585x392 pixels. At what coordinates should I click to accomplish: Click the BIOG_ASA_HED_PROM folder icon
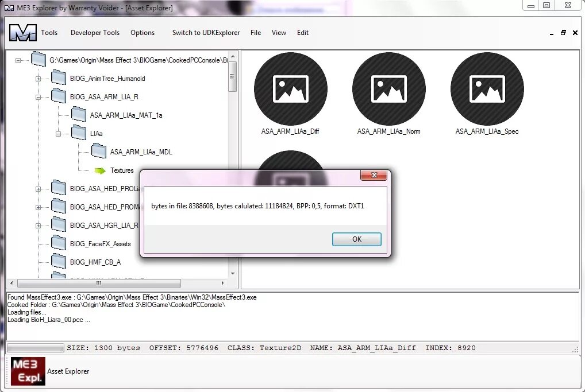pyautogui.click(x=59, y=206)
